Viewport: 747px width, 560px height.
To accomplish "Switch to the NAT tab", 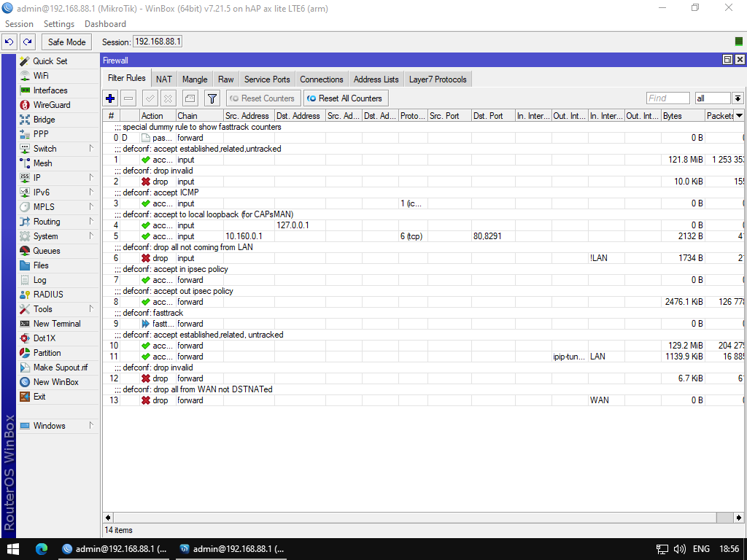I will click(x=164, y=79).
